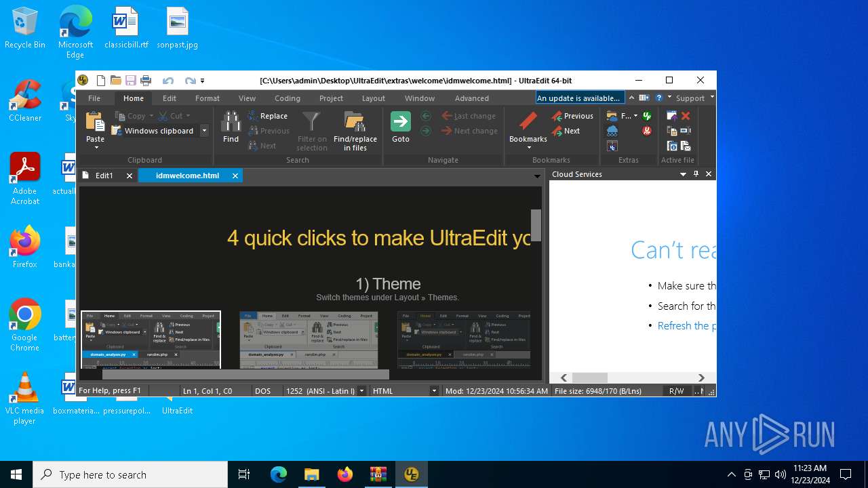Toggle ribbon collapse caret next to update box

point(631,98)
